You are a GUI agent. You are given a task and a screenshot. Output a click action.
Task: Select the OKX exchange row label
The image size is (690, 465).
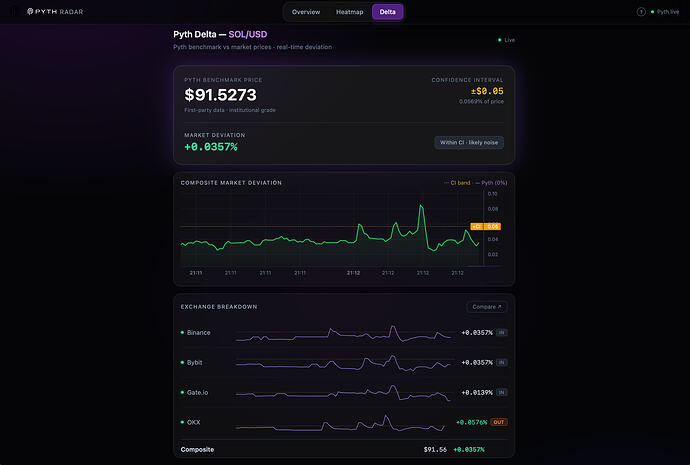(194, 422)
